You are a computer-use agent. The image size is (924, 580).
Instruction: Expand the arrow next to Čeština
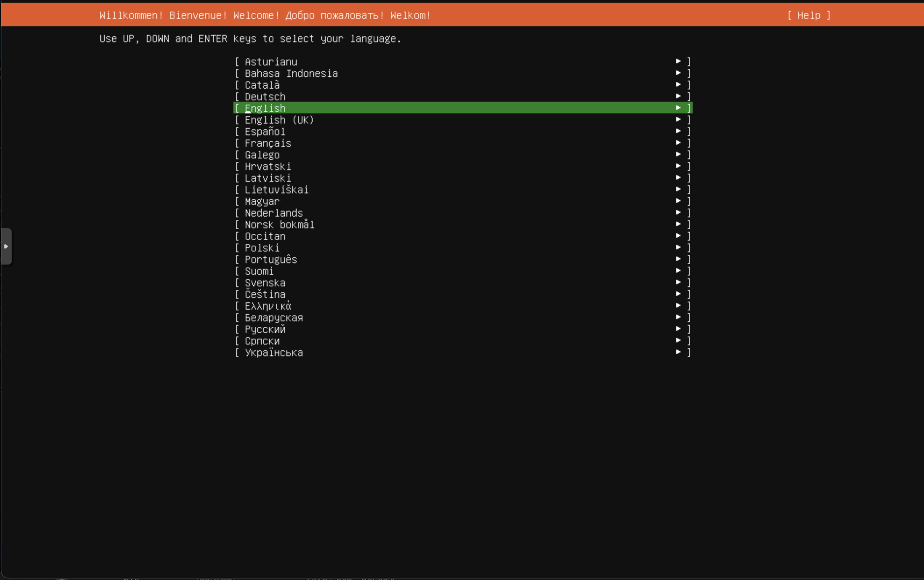point(679,294)
